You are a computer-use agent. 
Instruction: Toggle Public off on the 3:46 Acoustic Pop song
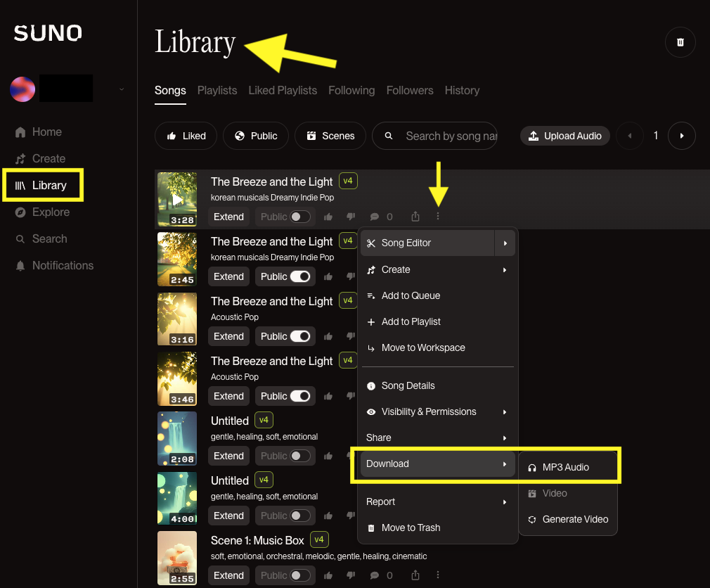(300, 396)
